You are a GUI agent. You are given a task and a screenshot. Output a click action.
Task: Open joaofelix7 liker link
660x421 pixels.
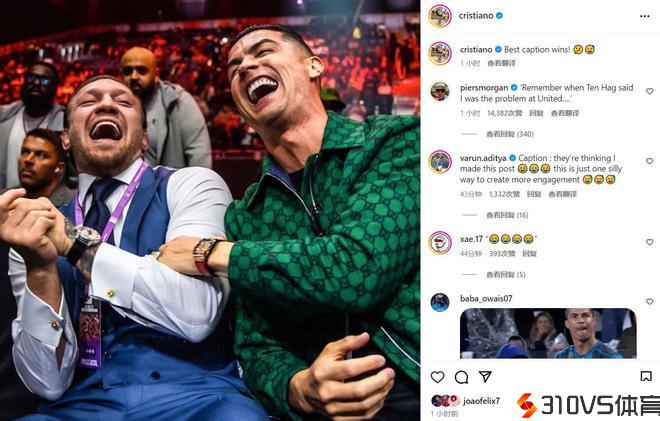pos(482,401)
